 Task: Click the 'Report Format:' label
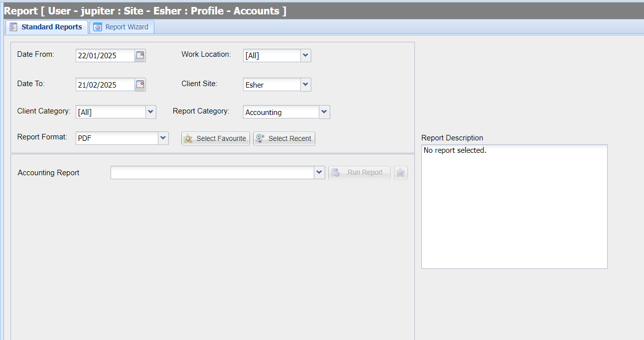42,136
